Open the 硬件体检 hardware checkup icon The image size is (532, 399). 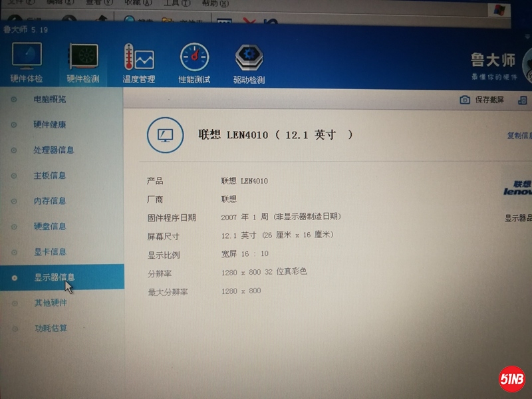point(27,59)
